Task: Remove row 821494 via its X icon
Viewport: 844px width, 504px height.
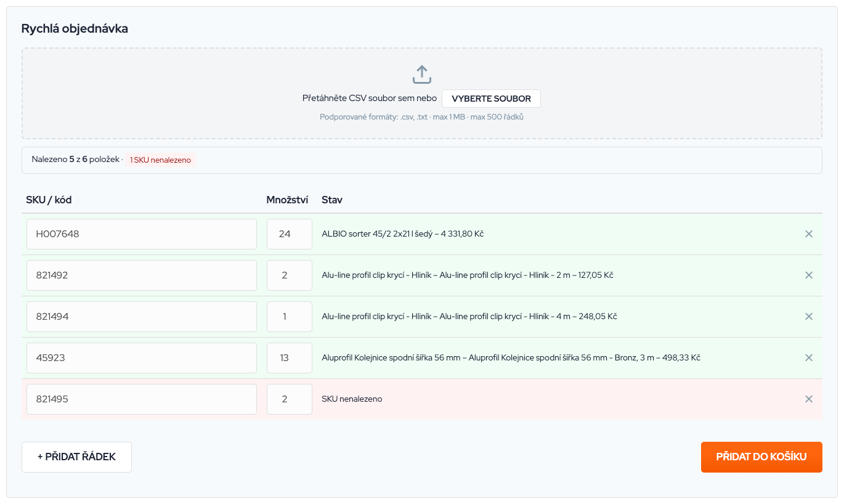Action: (x=809, y=317)
